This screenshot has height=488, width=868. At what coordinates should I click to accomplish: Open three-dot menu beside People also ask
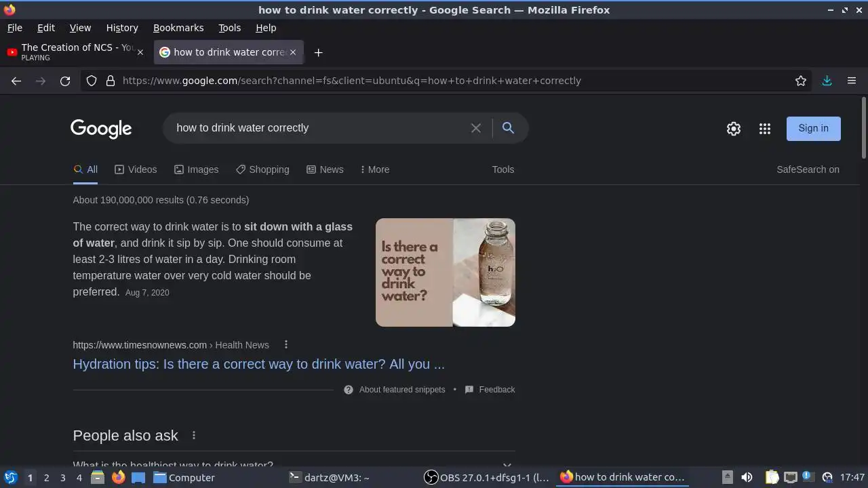(x=194, y=436)
